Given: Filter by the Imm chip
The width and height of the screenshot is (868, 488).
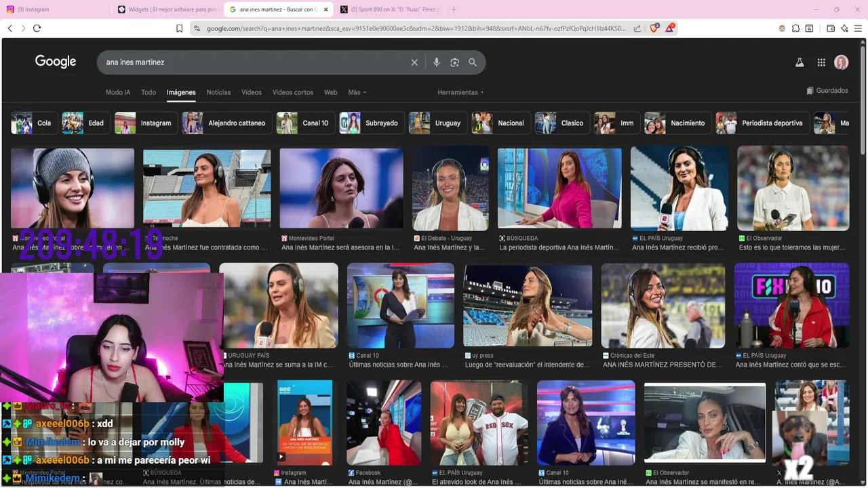Looking at the screenshot, I should (x=616, y=123).
